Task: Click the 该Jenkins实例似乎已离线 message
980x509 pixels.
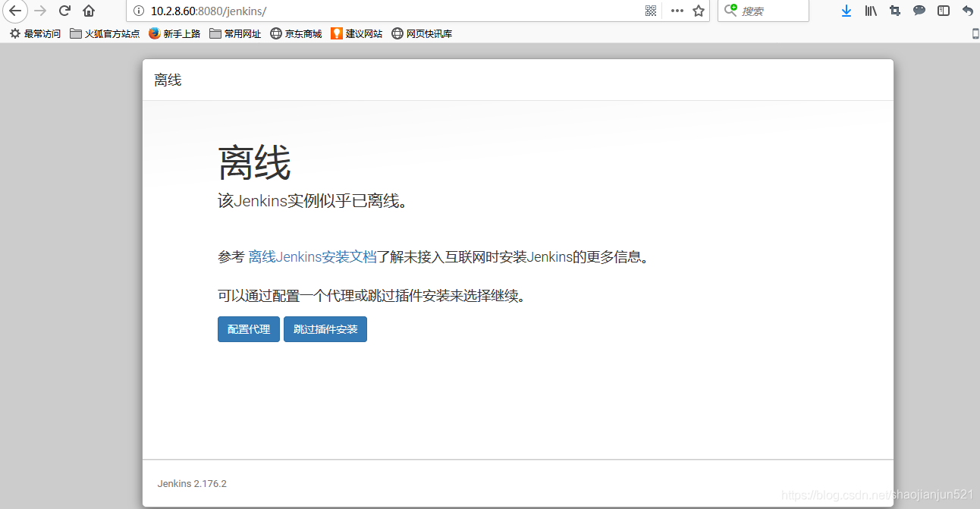Action: tap(313, 201)
